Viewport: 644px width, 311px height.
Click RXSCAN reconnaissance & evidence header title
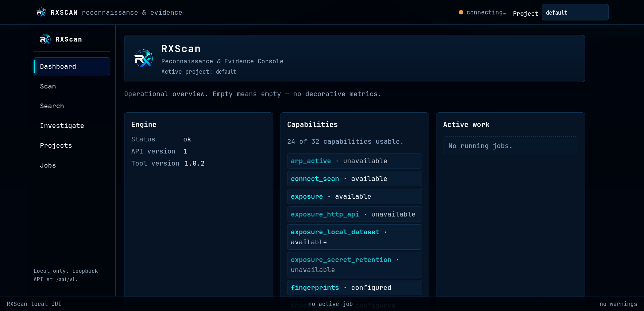coord(116,12)
